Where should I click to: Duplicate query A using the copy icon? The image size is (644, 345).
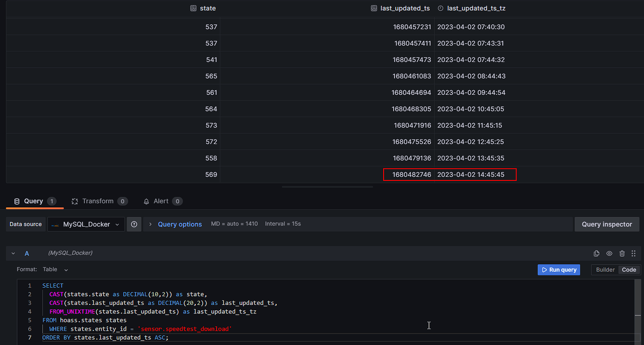coord(596,253)
